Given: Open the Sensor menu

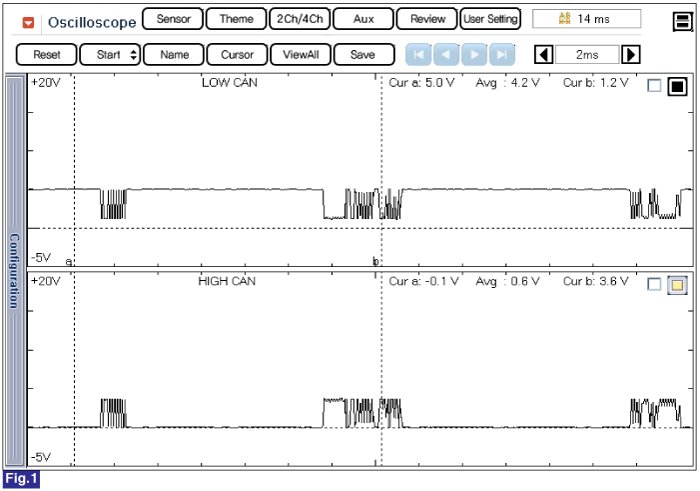Looking at the screenshot, I should point(173,19).
